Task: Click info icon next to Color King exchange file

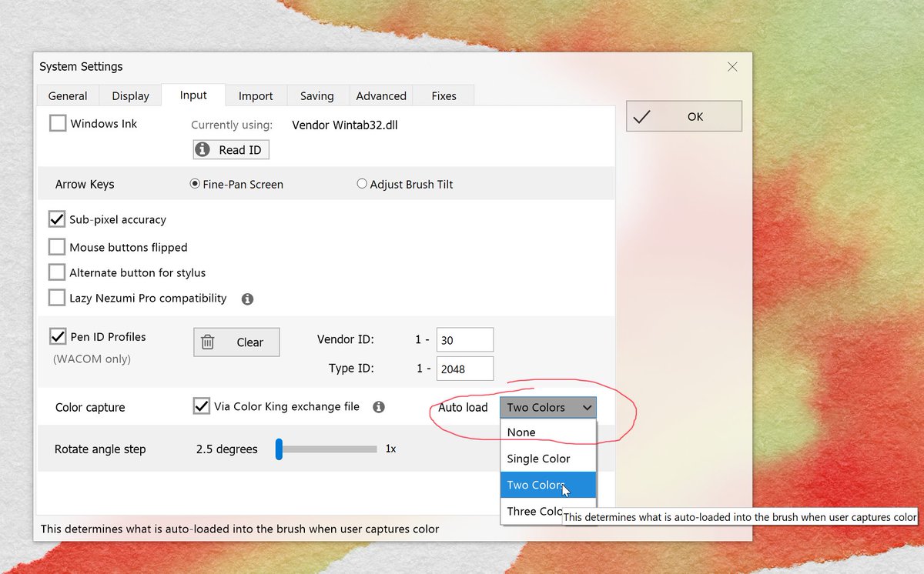Action: coord(378,407)
